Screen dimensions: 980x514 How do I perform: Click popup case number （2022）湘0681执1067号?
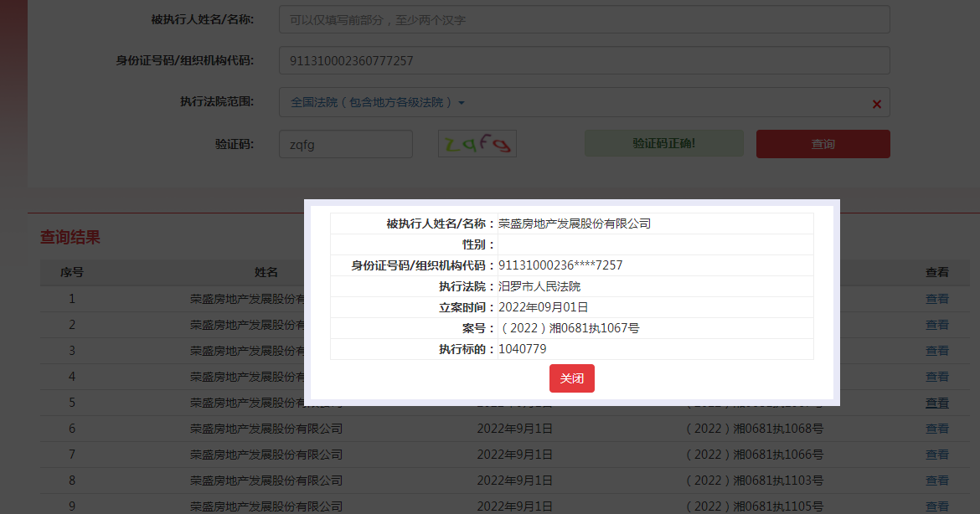click(x=569, y=328)
